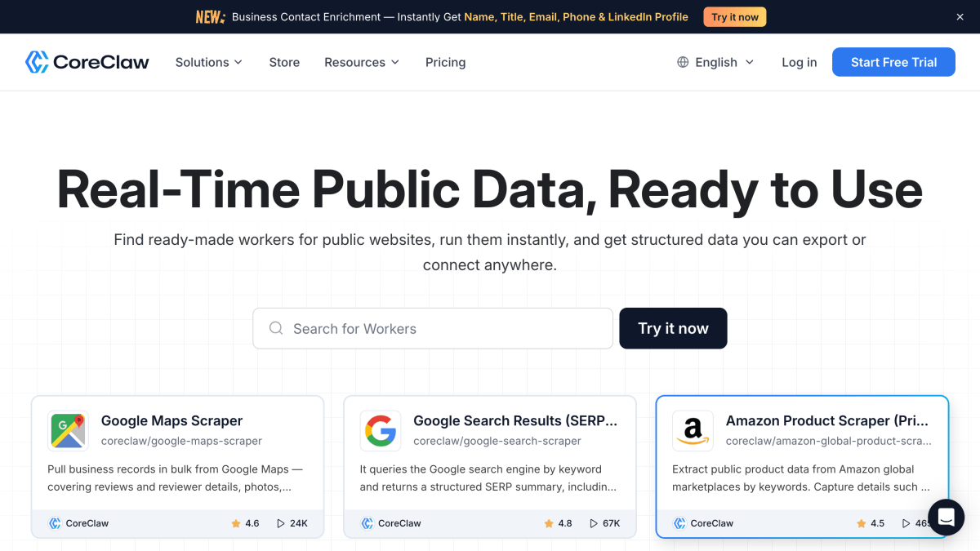Click CoreClaw author icon on Google Maps card
The image size is (980, 551).
(x=55, y=523)
